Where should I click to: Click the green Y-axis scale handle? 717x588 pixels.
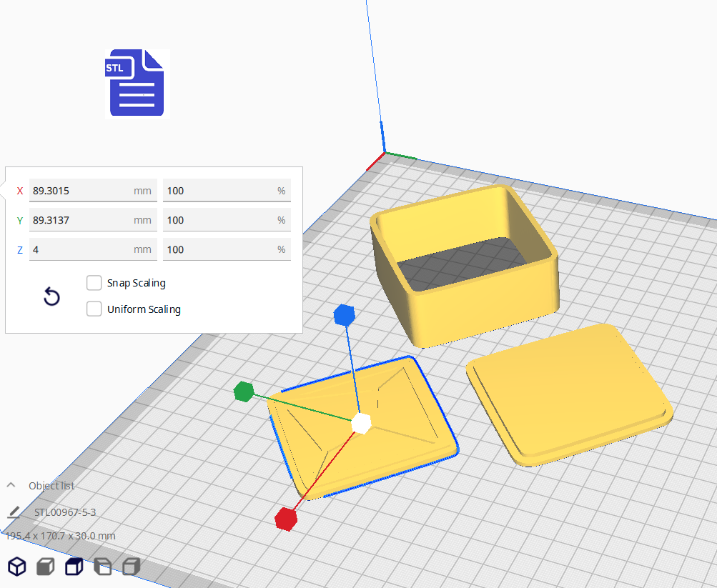click(244, 392)
